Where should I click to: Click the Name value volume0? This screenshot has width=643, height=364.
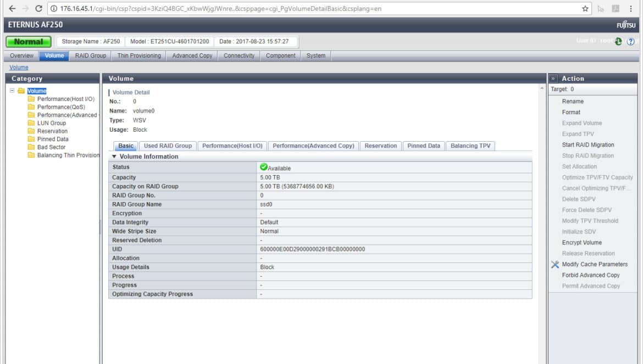pyautogui.click(x=143, y=111)
